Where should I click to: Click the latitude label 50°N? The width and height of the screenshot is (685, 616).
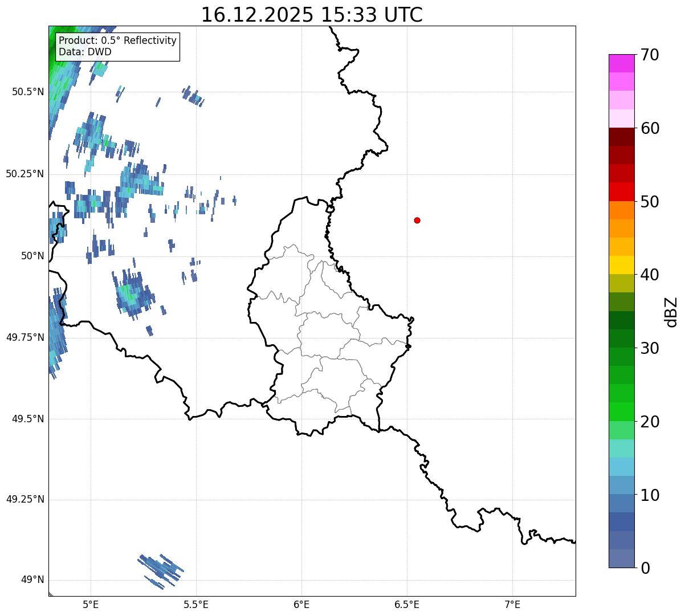(32, 256)
